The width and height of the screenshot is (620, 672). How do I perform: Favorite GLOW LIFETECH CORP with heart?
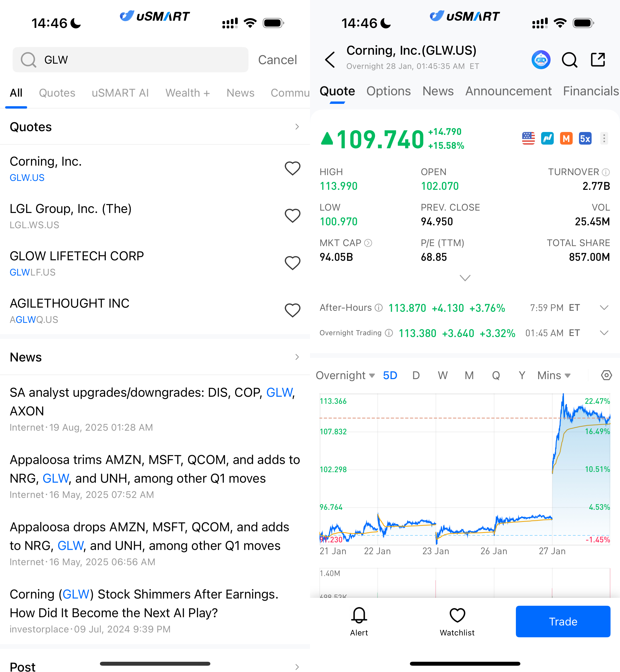(x=292, y=263)
